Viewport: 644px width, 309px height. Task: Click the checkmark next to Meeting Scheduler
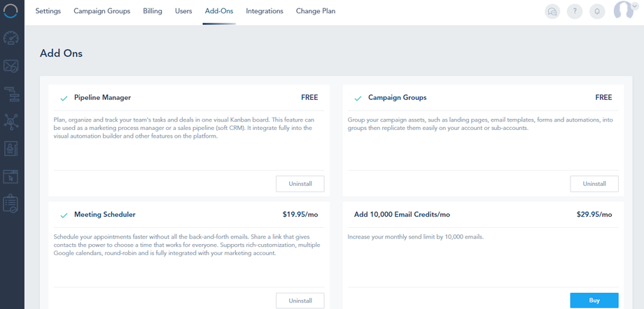[64, 215]
